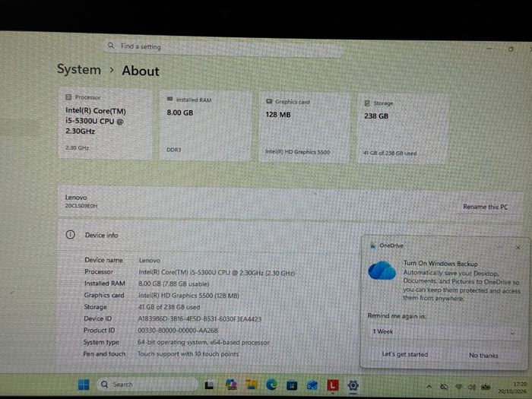Go back to System in the breadcrumb
Screen dimensions: 532x399
(79, 69)
